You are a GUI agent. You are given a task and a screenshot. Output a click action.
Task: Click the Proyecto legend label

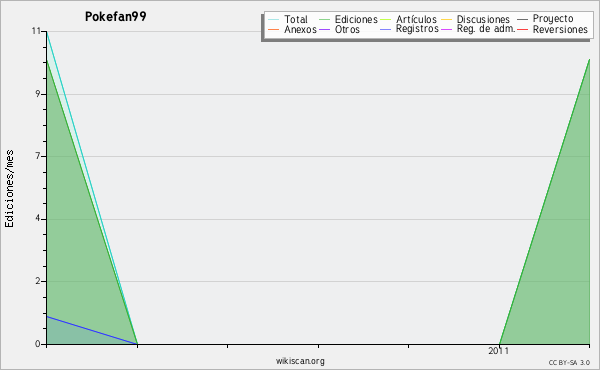point(553,19)
